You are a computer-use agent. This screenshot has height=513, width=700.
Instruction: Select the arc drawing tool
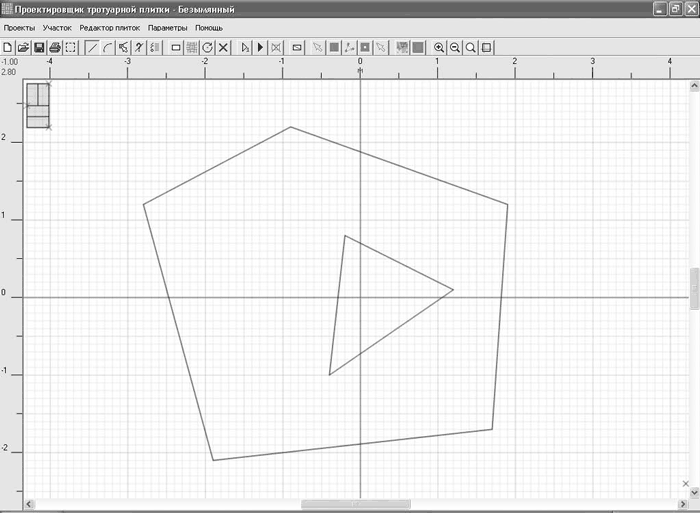(x=108, y=47)
